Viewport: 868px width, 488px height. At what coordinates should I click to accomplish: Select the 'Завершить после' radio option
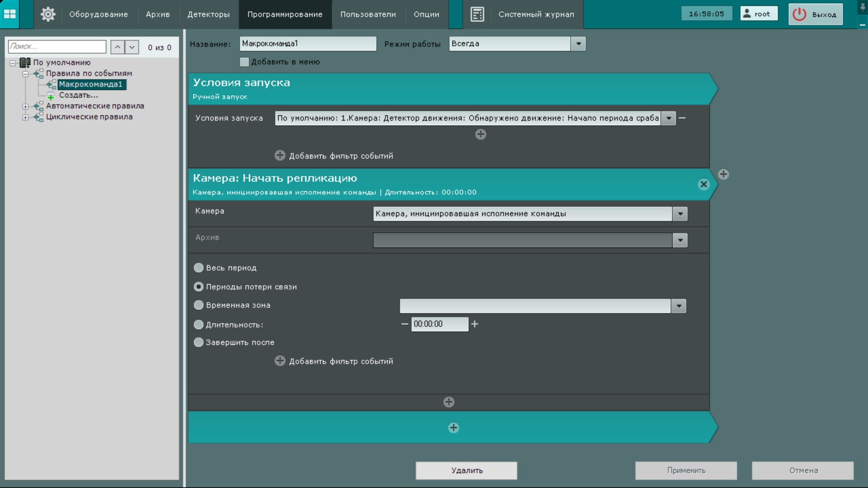coord(198,343)
